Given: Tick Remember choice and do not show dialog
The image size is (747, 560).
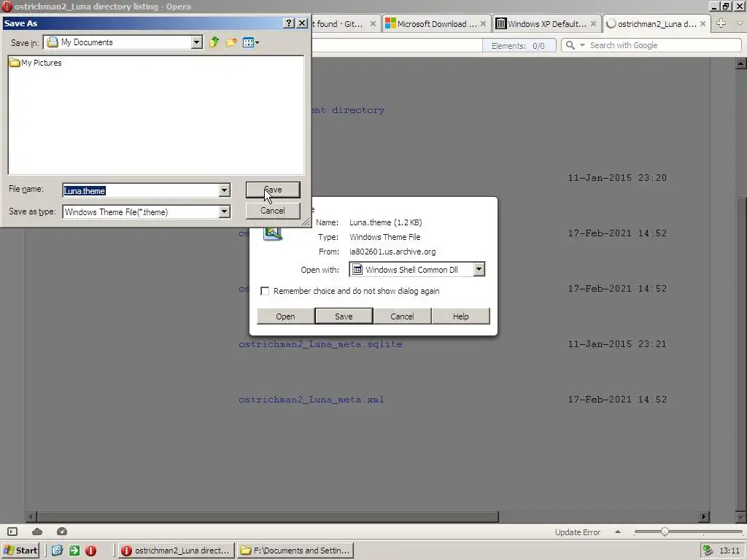Looking at the screenshot, I should click(265, 291).
